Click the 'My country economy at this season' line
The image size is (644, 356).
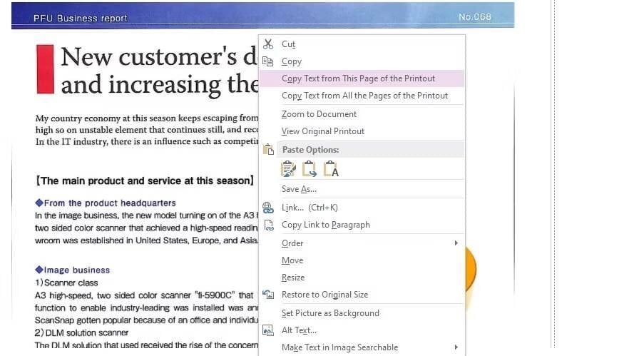[x=147, y=118]
